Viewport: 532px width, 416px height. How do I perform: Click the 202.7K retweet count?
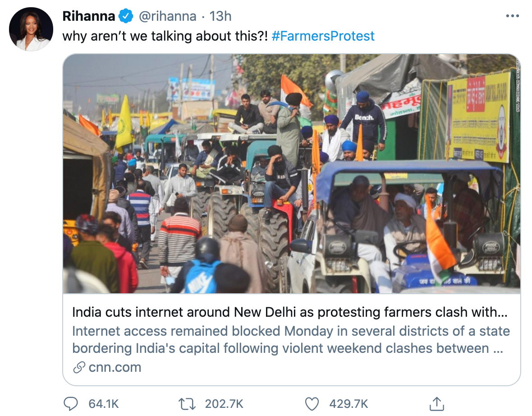[224, 403]
